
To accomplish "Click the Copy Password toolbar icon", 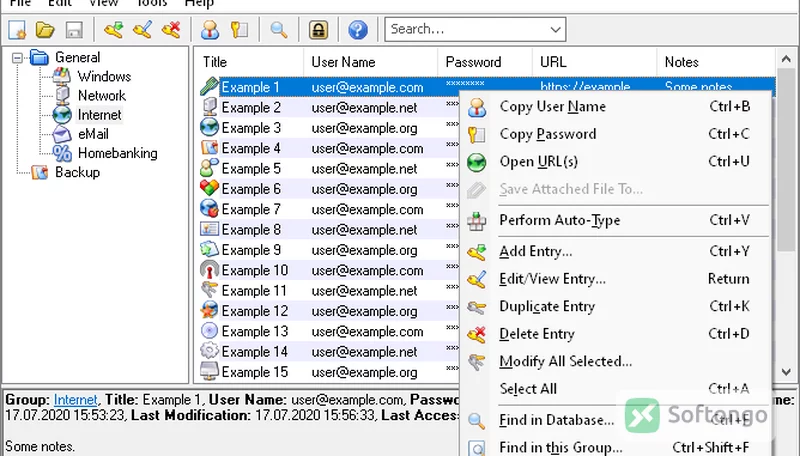I will [x=239, y=30].
